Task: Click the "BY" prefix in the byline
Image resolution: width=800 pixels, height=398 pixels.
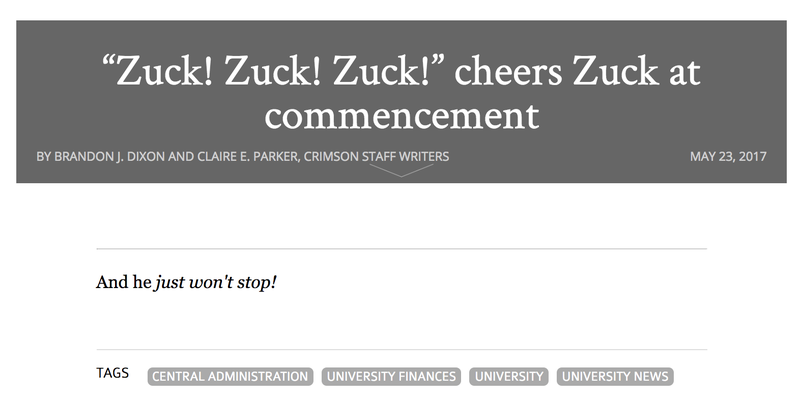Action: (x=43, y=157)
